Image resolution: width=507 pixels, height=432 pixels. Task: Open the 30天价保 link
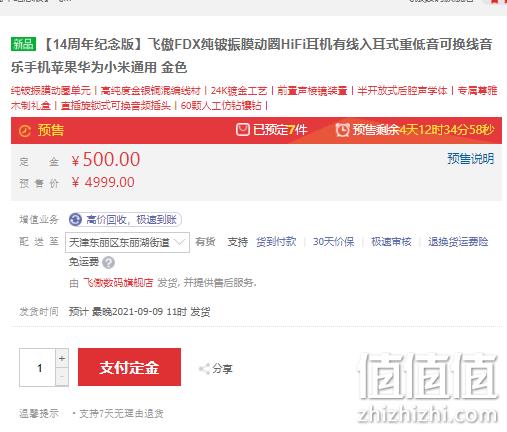pyautogui.click(x=333, y=241)
